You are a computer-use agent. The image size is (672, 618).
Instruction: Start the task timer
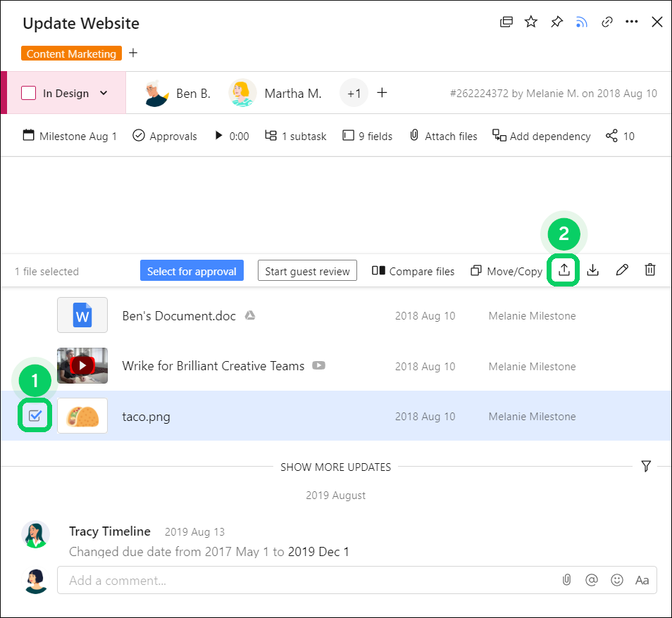pos(219,136)
